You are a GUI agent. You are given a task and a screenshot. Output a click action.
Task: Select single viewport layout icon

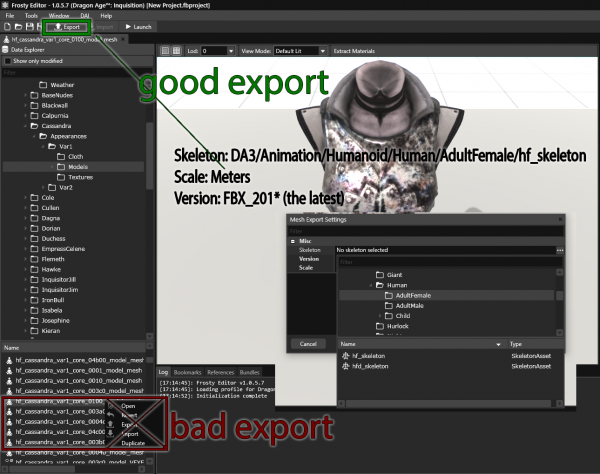pos(165,51)
